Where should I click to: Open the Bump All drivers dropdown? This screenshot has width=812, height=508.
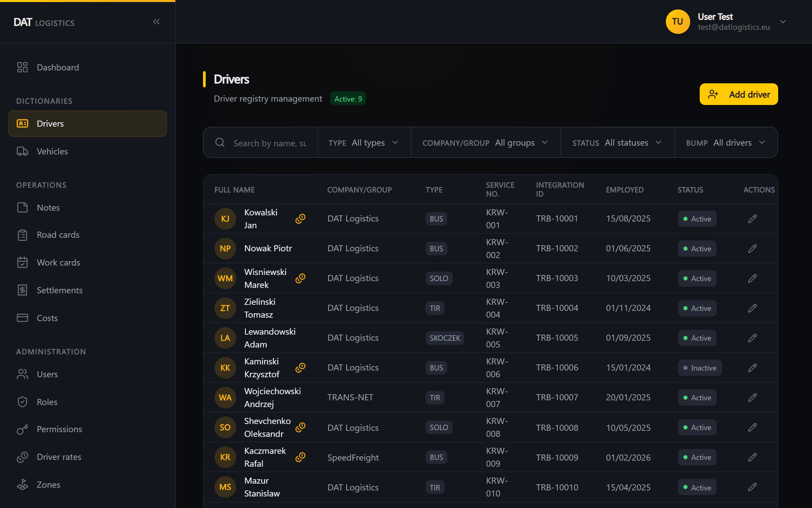[726, 143]
